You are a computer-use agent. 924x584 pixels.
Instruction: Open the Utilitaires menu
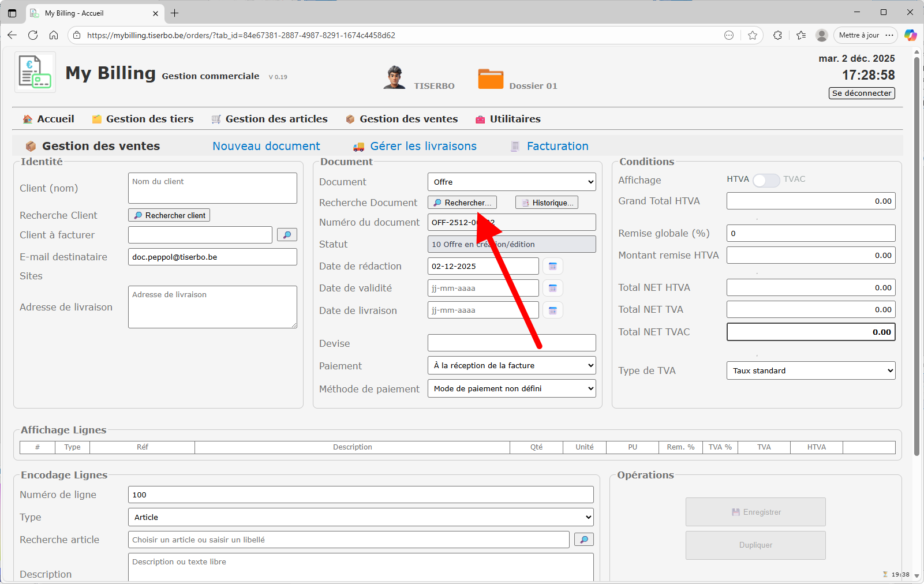(x=508, y=119)
